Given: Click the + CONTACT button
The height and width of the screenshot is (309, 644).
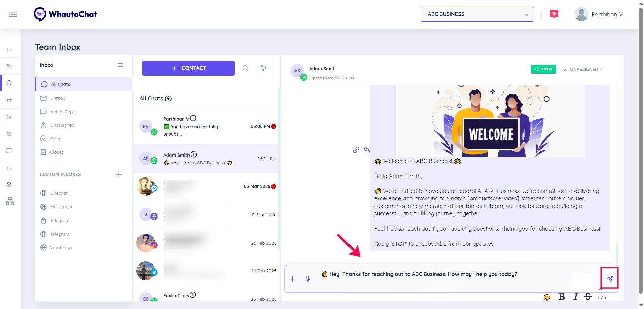Looking at the screenshot, I should pyautogui.click(x=188, y=68).
